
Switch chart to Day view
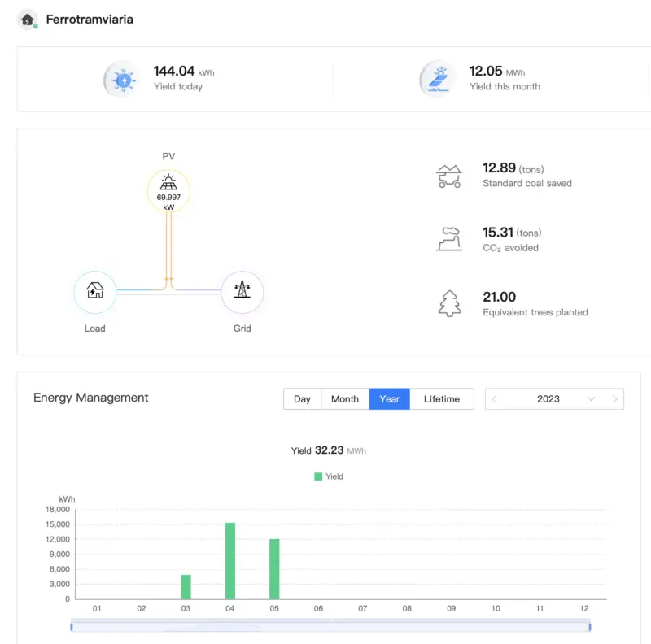(x=302, y=399)
